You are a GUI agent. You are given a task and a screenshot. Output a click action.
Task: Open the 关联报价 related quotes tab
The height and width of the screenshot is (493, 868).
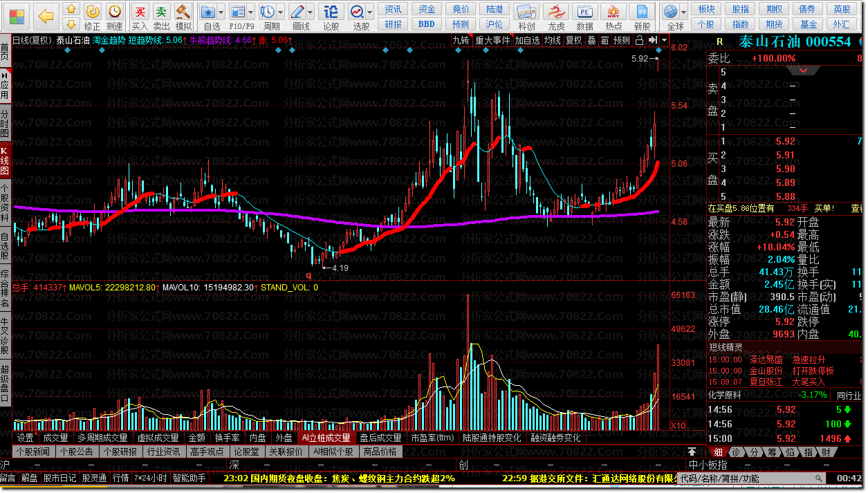click(286, 452)
